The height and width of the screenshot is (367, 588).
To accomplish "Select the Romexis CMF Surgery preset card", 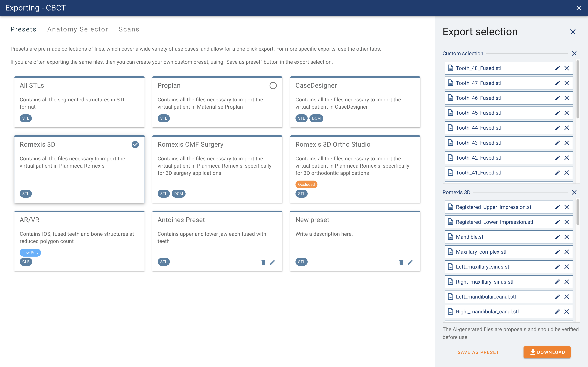I will pos(217,169).
